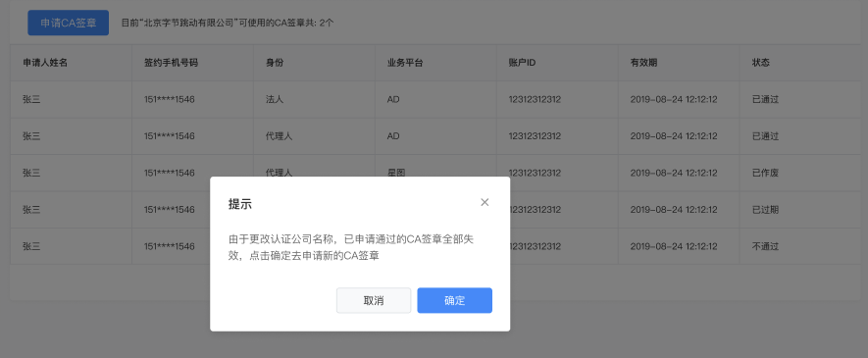This screenshot has height=358, width=868.
Task: Click the 不通过 status cell
Action: click(x=765, y=246)
